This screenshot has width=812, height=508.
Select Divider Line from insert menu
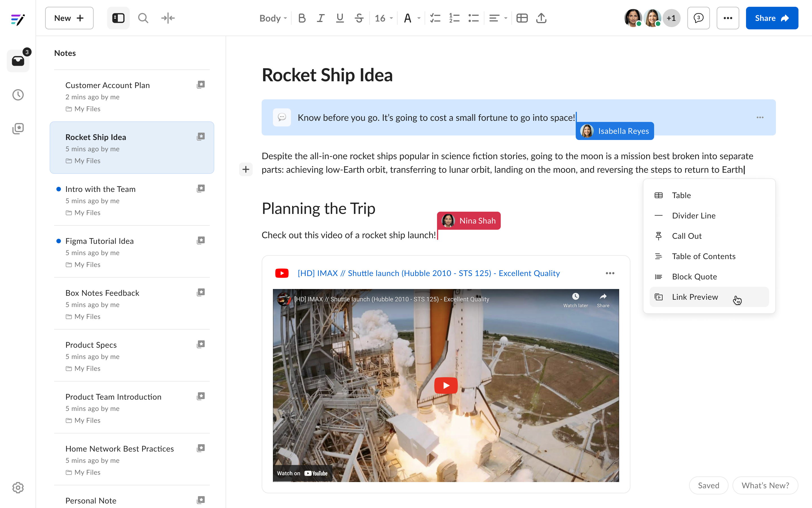point(709,215)
